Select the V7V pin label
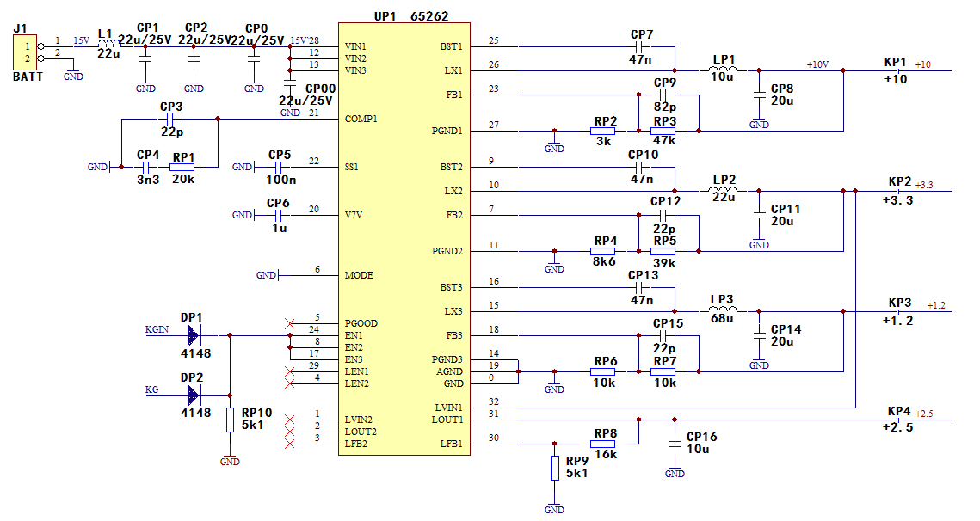Viewport: 980px width, 521px height. pos(354,215)
